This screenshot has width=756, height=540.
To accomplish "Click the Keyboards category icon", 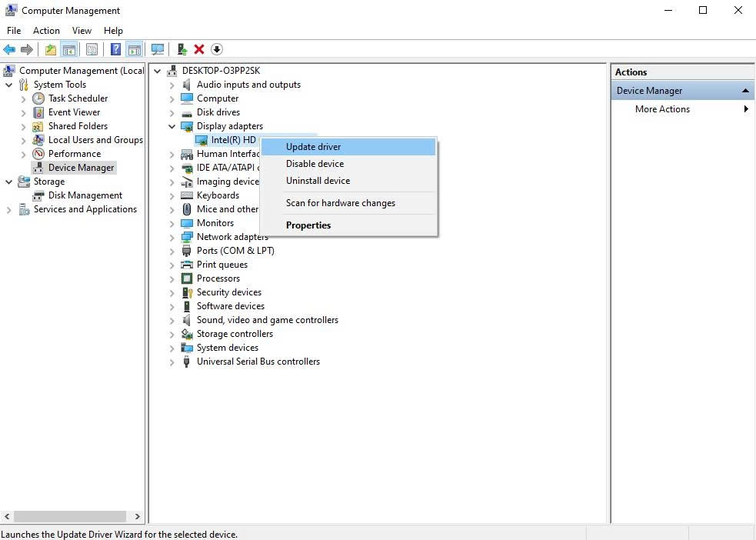I will [187, 195].
